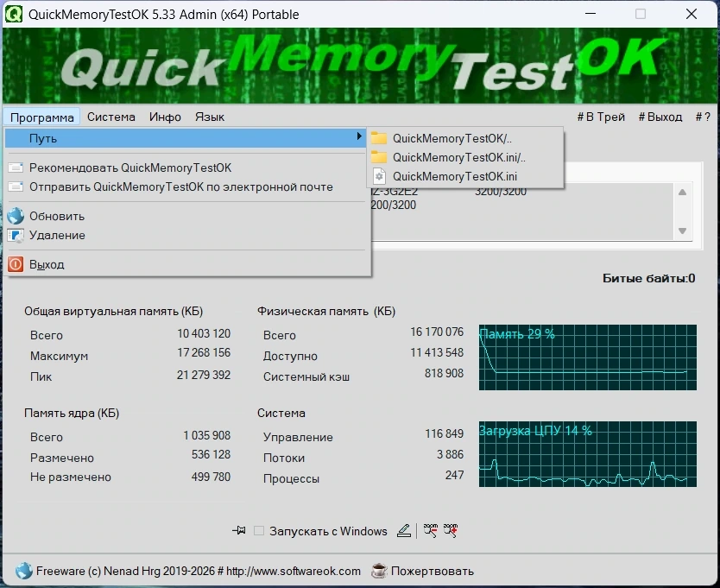Click kernel memory Всего value 1 035 908
Screen dimensions: 720x588
pyautogui.click(x=206, y=435)
